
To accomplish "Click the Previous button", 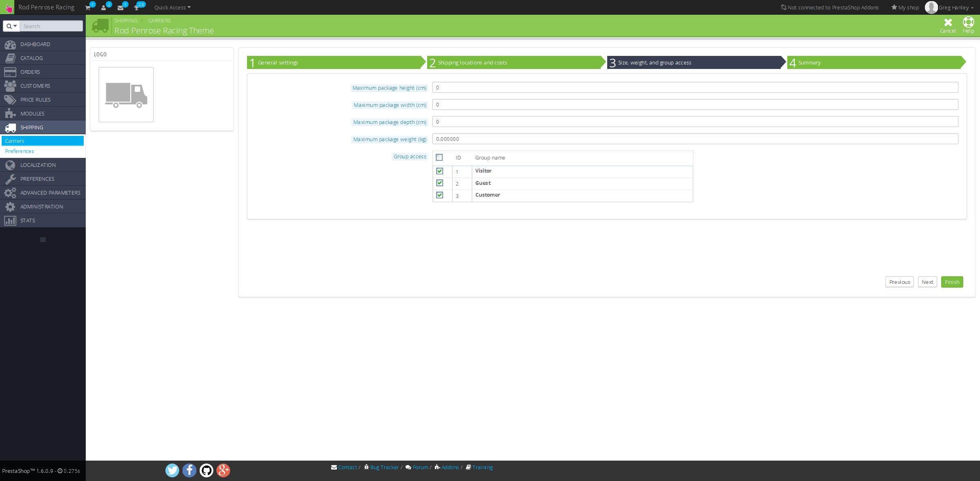I will click(x=899, y=282).
